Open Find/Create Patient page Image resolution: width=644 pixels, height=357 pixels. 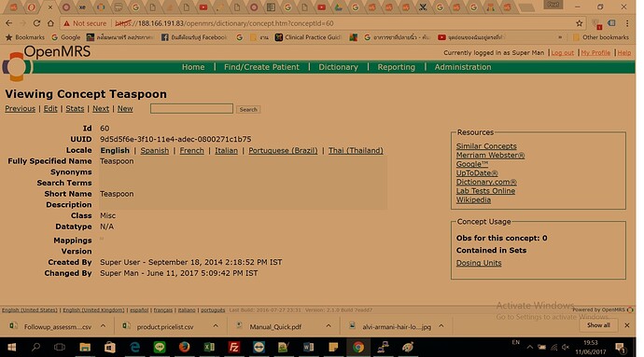pyautogui.click(x=261, y=67)
